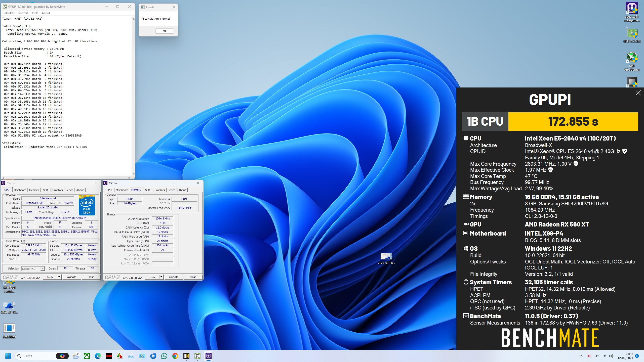The image size is (644, 362).
Task: Close the BenchMate GPUPI result panel
Action: [638, 93]
